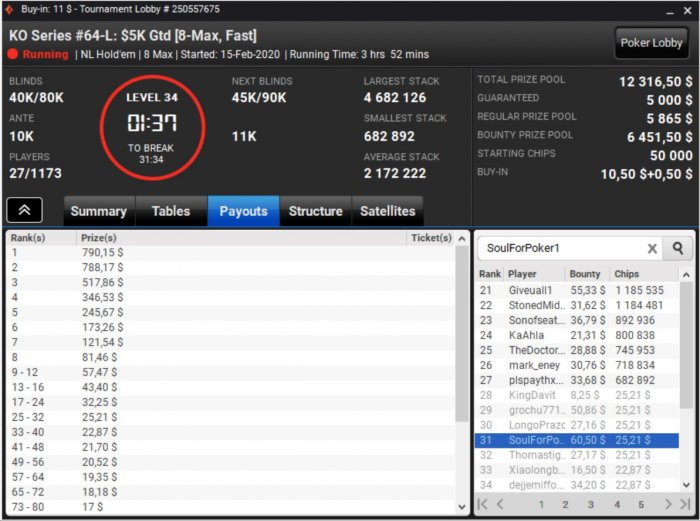The height and width of the screenshot is (521, 700).
Task: Sort players by Bounty column header
Action: click(585, 274)
